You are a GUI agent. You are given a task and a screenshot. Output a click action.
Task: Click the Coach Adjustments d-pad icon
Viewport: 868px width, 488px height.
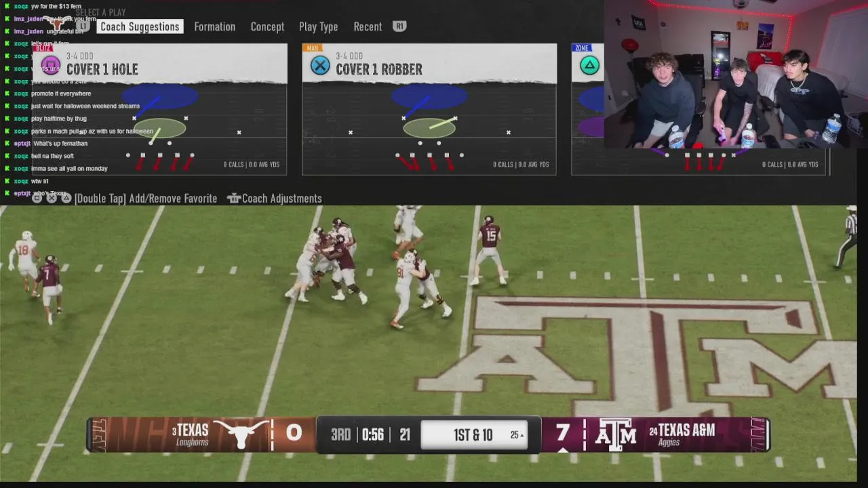(x=234, y=199)
